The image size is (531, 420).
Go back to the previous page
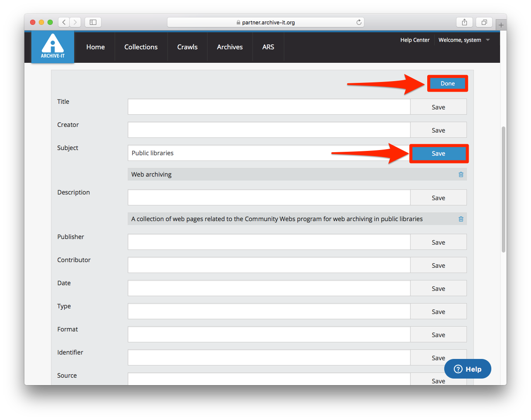(x=64, y=22)
